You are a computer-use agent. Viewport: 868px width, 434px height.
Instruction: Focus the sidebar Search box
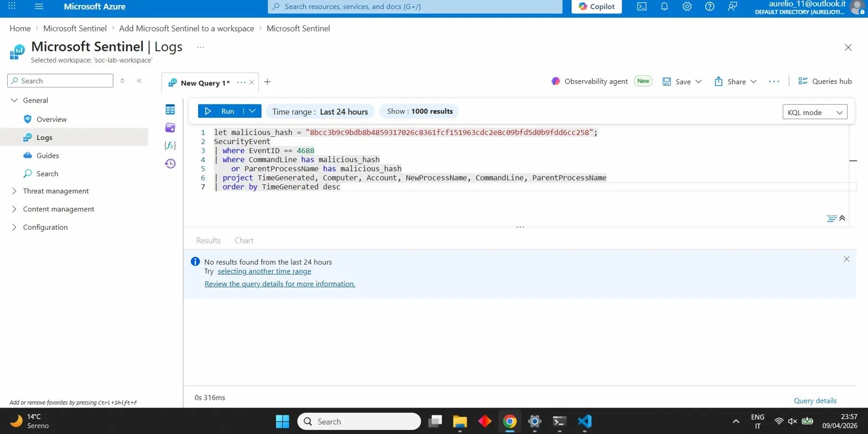click(60, 81)
